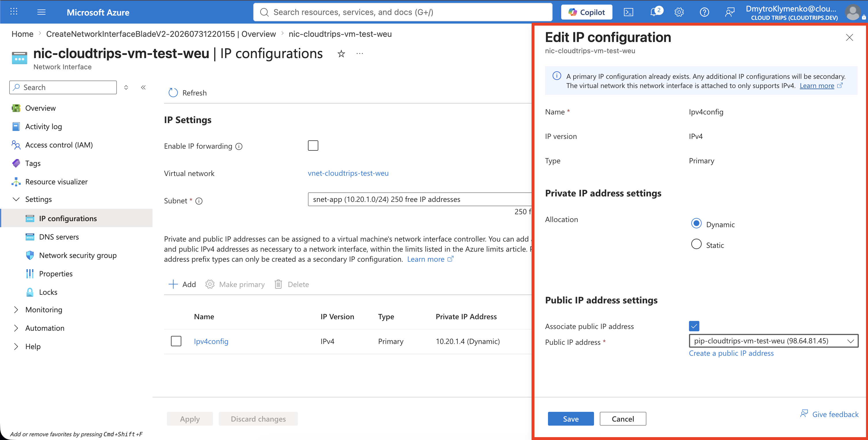868x440 pixels.
Task: Launch Cloud Shell from the top bar
Action: point(629,12)
